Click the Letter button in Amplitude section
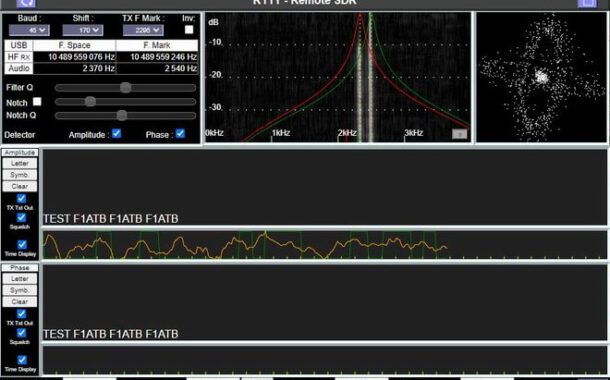The image size is (610, 380). [20, 163]
